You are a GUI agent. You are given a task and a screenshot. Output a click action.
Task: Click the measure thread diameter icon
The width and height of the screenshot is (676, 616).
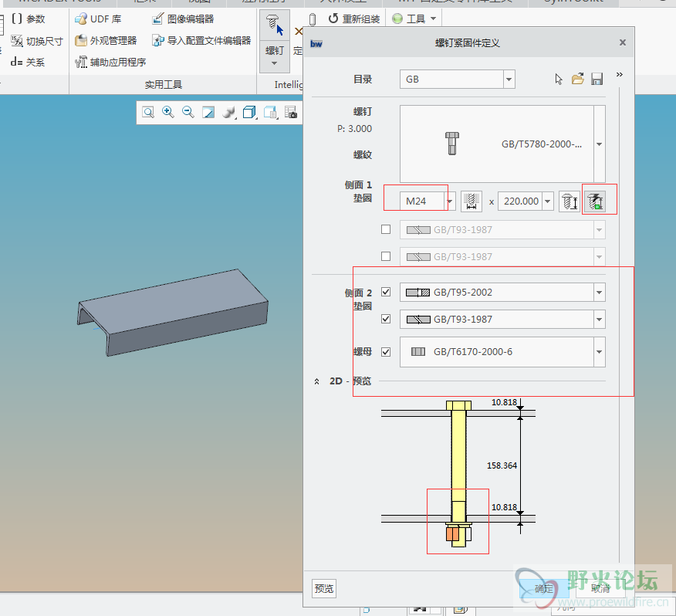(472, 201)
